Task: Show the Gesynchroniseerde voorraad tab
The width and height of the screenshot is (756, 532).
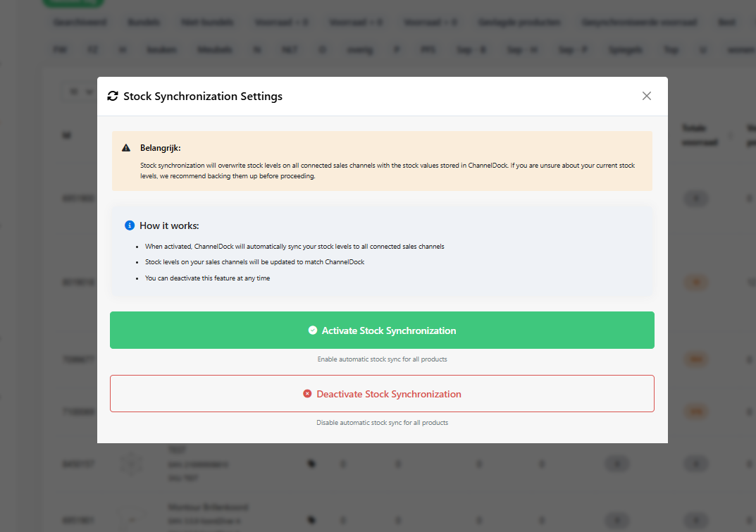Action: pyautogui.click(x=639, y=23)
